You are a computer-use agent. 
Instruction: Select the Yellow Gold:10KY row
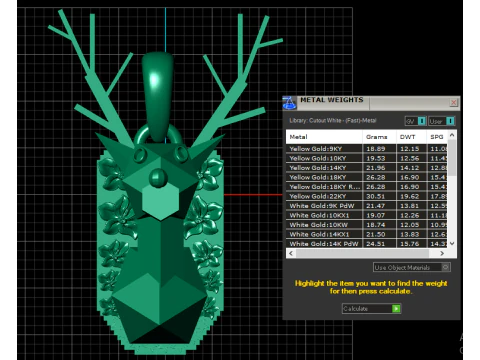[367, 158]
